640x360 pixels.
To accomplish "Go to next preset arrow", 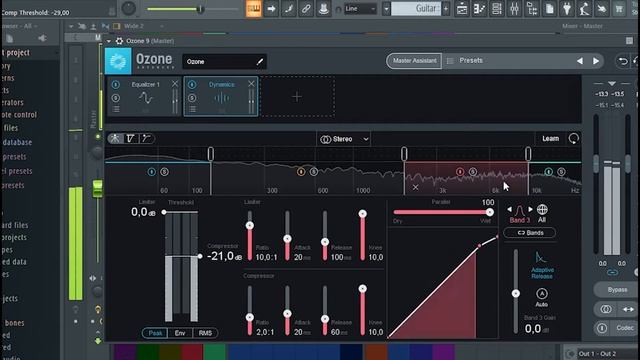I will pyautogui.click(x=596, y=61).
